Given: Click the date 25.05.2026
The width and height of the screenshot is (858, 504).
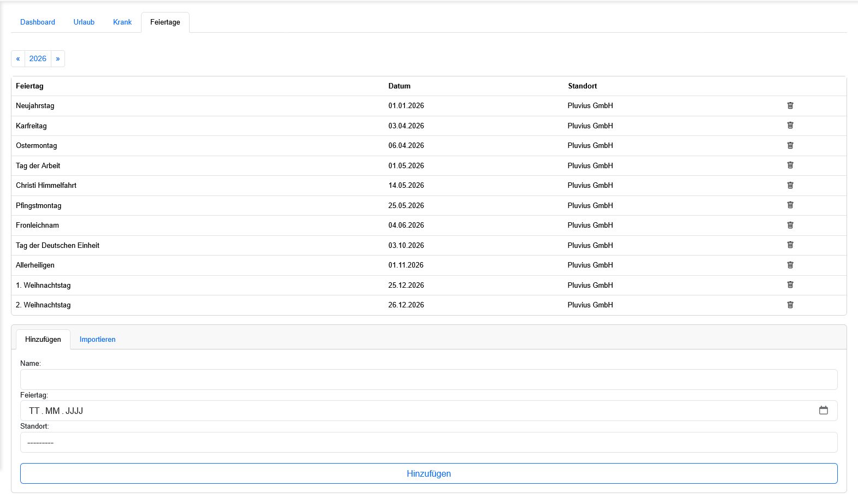Looking at the screenshot, I should click(406, 205).
